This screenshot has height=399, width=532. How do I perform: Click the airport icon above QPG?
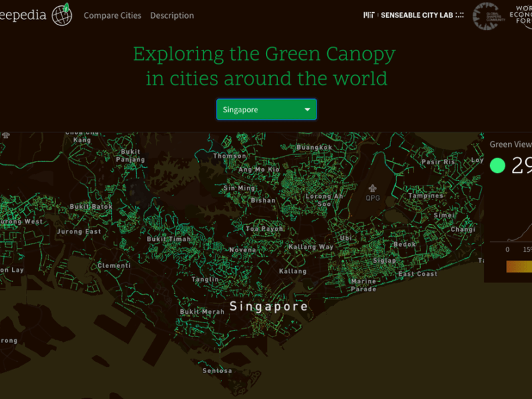(372, 188)
